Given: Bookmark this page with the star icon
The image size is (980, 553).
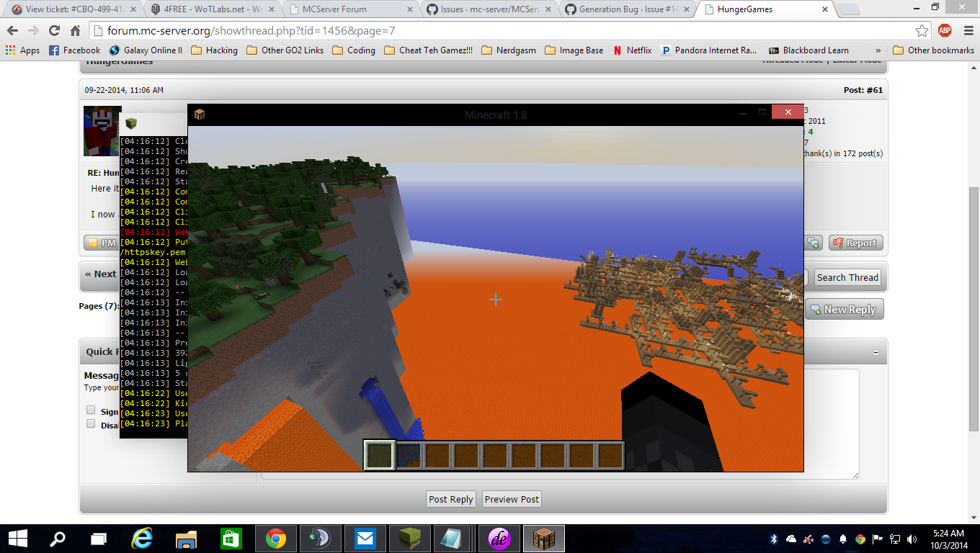Looking at the screenshot, I should click(x=922, y=31).
